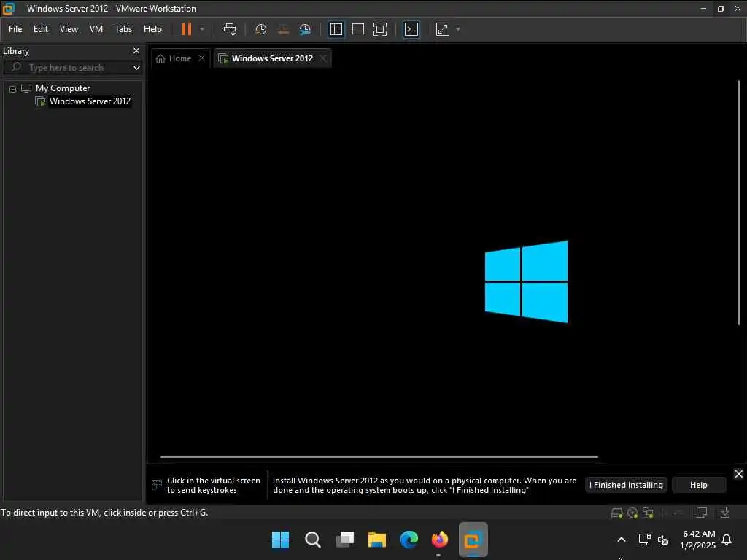Dismiss the installation hint bar
The width and height of the screenshot is (747, 560).
click(x=738, y=474)
